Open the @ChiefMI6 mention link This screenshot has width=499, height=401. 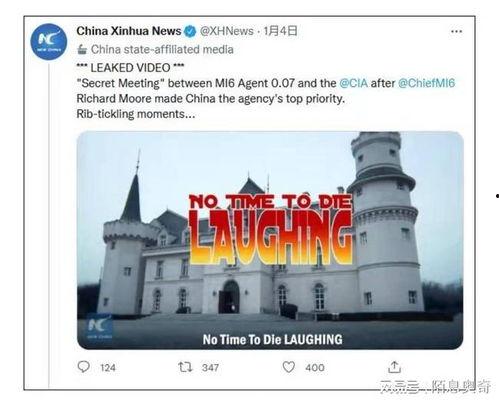426,83
